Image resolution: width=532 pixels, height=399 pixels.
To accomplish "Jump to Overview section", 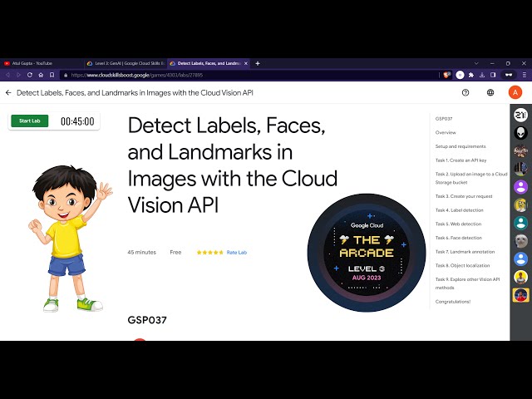I will [x=446, y=133].
